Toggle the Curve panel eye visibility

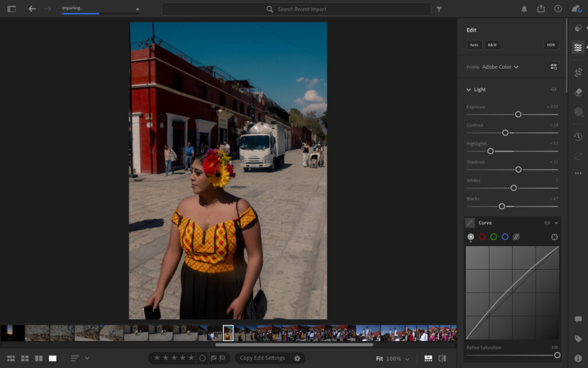point(547,223)
